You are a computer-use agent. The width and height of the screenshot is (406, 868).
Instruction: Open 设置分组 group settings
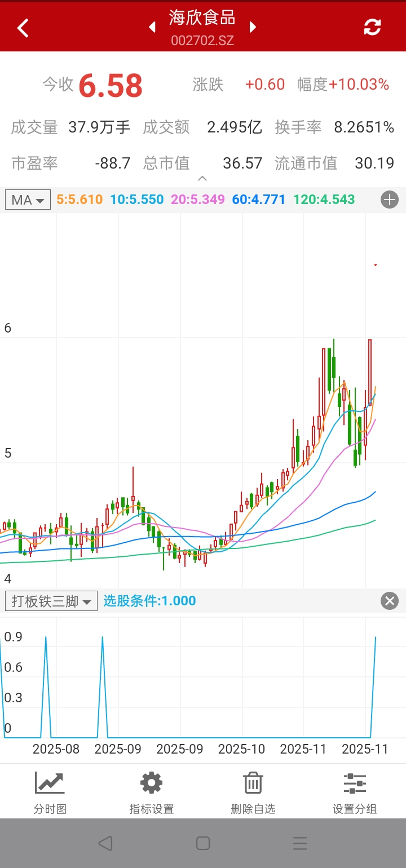[x=355, y=794]
